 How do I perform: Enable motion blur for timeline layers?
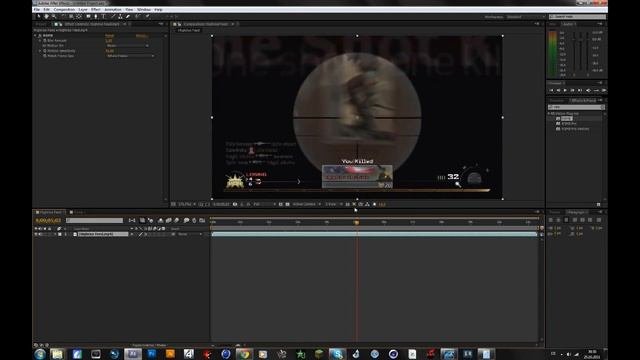177,220
